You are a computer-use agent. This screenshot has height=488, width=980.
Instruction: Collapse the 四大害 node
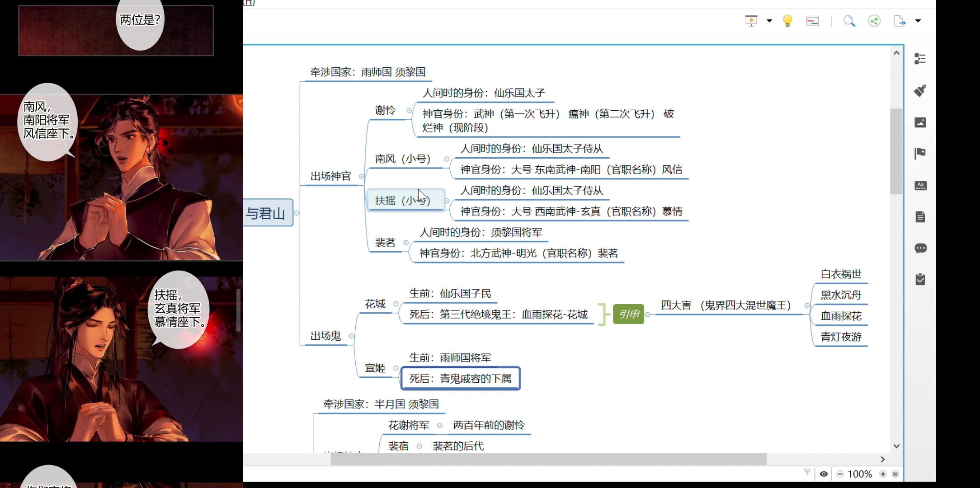coord(807,306)
